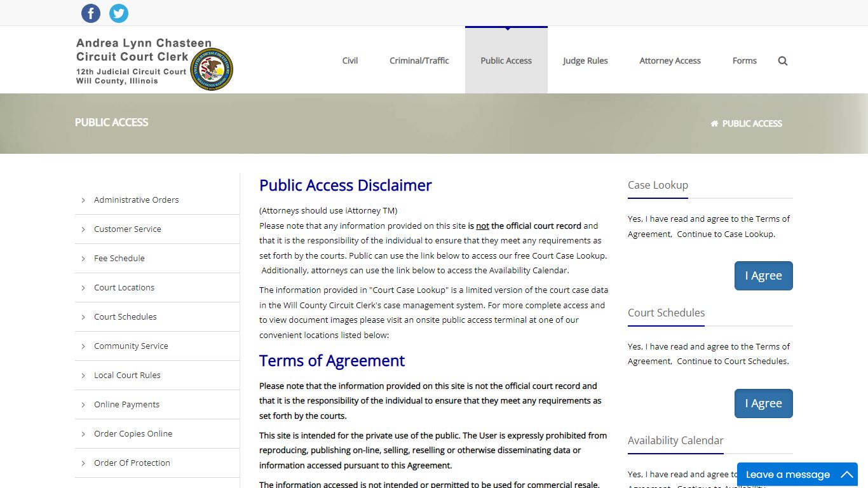The image size is (868, 488).
Task: Click I Agree under Court Schedules
Action: (764, 403)
